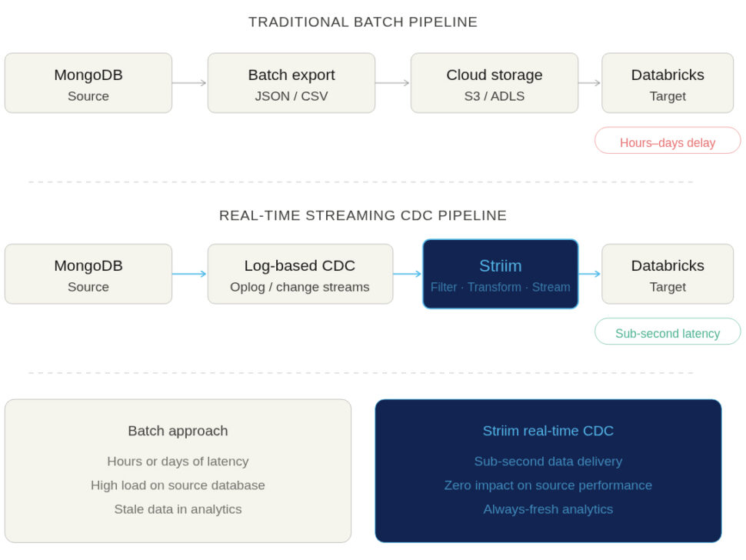Click the Cloud storage S3 / ADLS box
The image size is (746, 560).
[495, 83]
